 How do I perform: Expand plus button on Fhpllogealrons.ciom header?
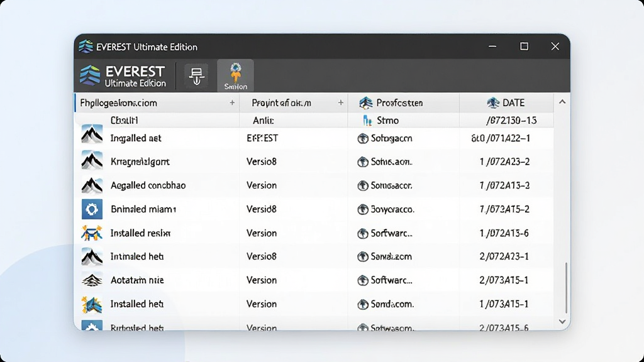point(232,102)
